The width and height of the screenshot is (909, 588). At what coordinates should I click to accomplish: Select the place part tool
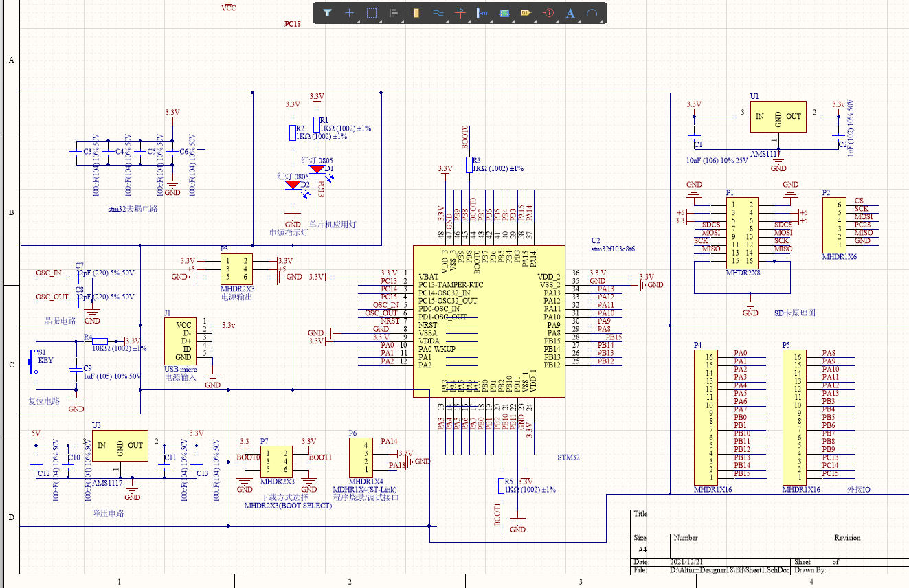(416, 12)
